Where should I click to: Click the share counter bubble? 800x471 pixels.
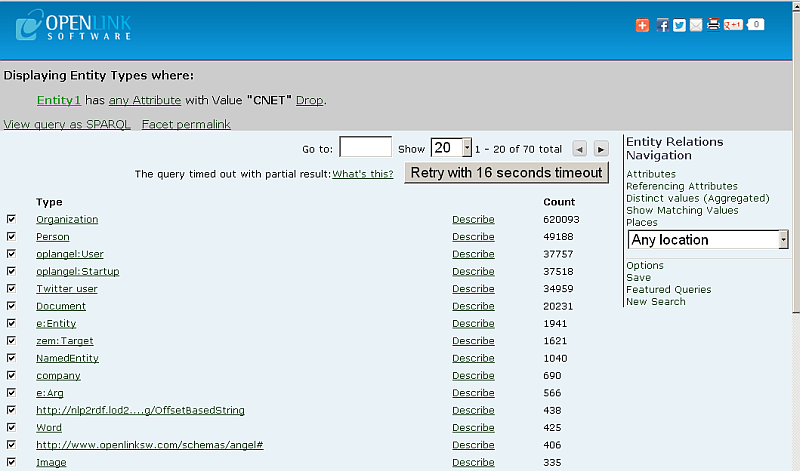click(756, 24)
